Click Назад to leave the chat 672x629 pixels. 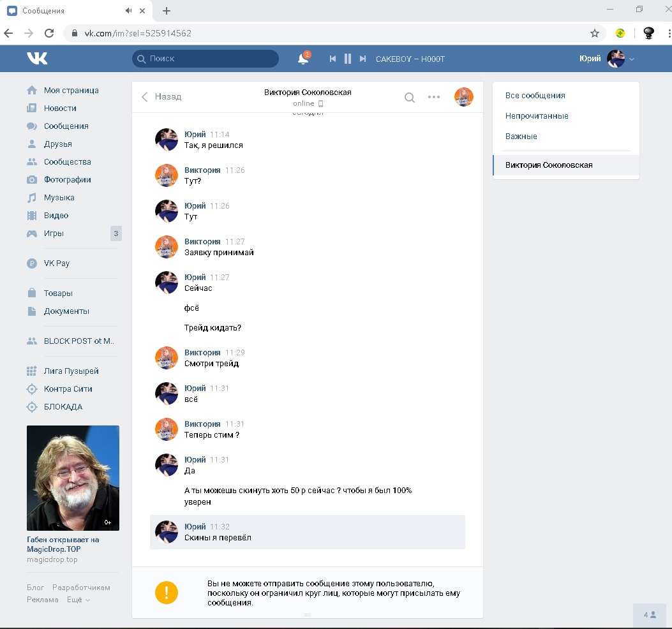(x=161, y=97)
